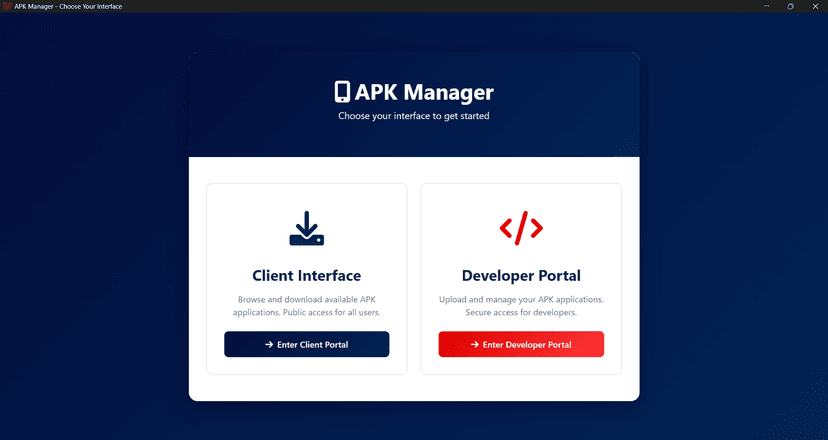
Task: Click the phone icon beside APK Manager
Action: [342, 92]
